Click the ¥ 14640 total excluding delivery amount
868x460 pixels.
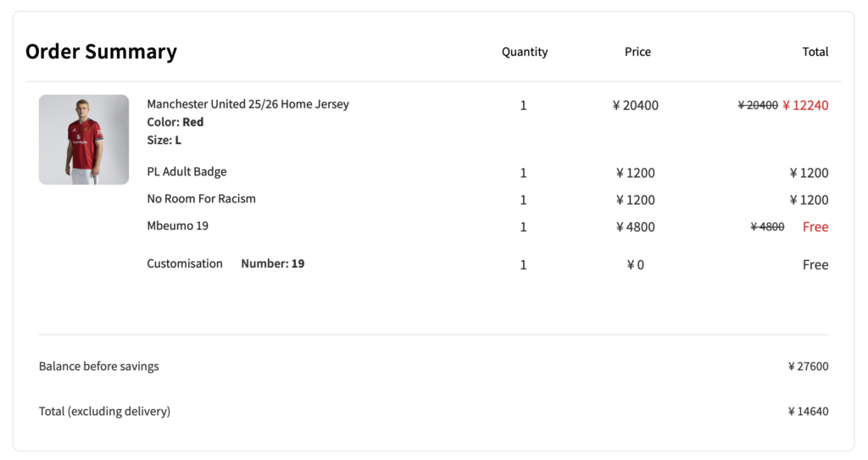point(808,412)
